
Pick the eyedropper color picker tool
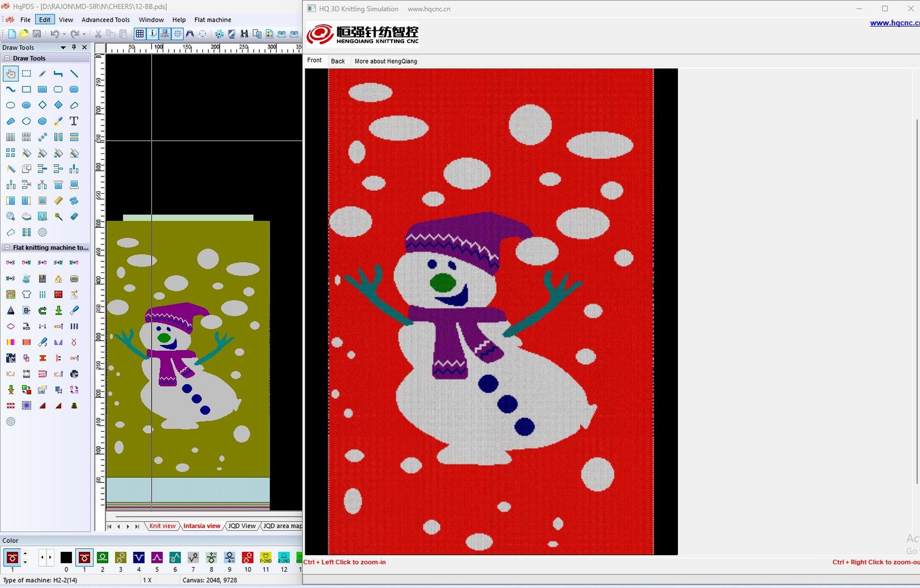click(58, 121)
